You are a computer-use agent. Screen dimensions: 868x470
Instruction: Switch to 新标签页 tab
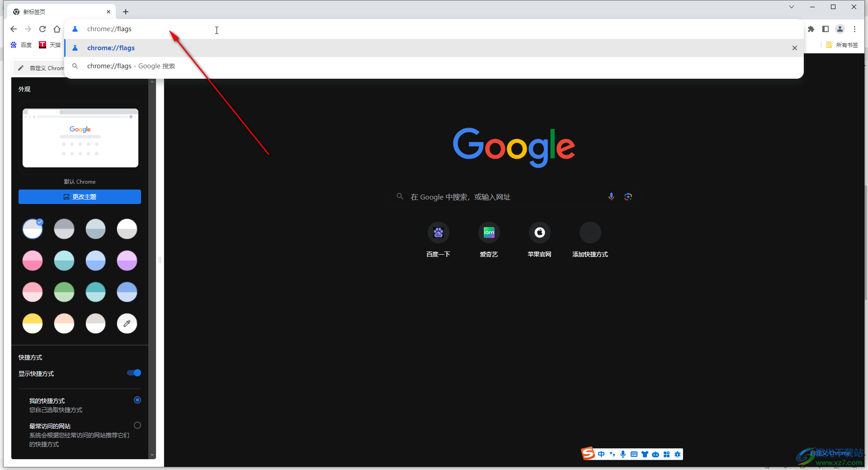tap(61, 12)
